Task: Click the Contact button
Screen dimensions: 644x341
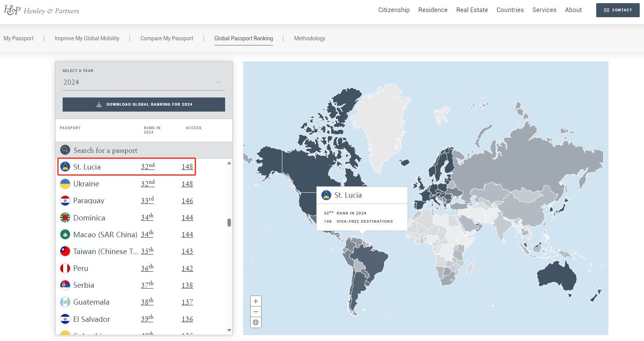Action: tap(617, 10)
